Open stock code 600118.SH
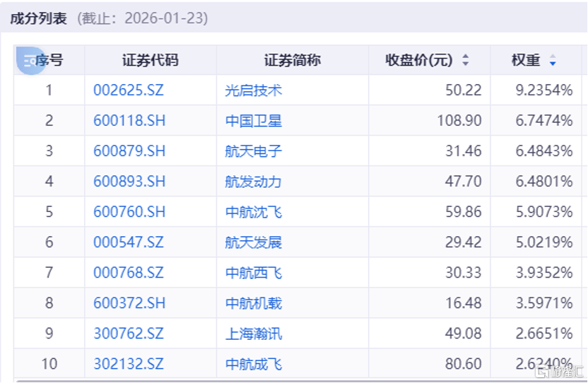588x383 pixels. tap(129, 121)
